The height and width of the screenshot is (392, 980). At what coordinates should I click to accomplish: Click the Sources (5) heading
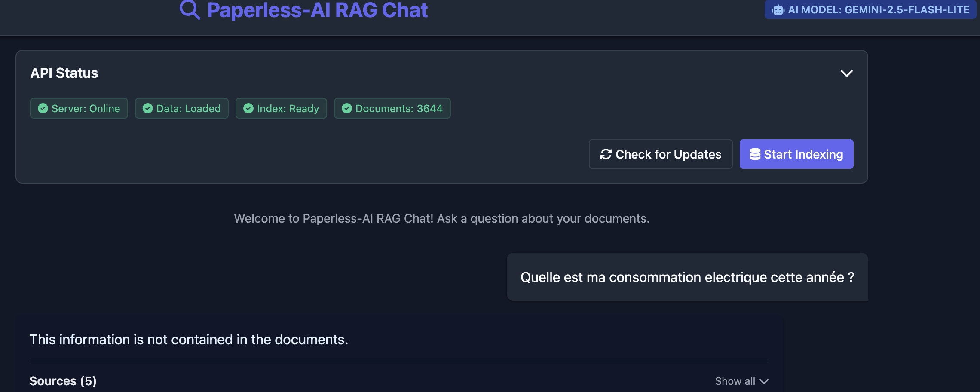click(63, 381)
